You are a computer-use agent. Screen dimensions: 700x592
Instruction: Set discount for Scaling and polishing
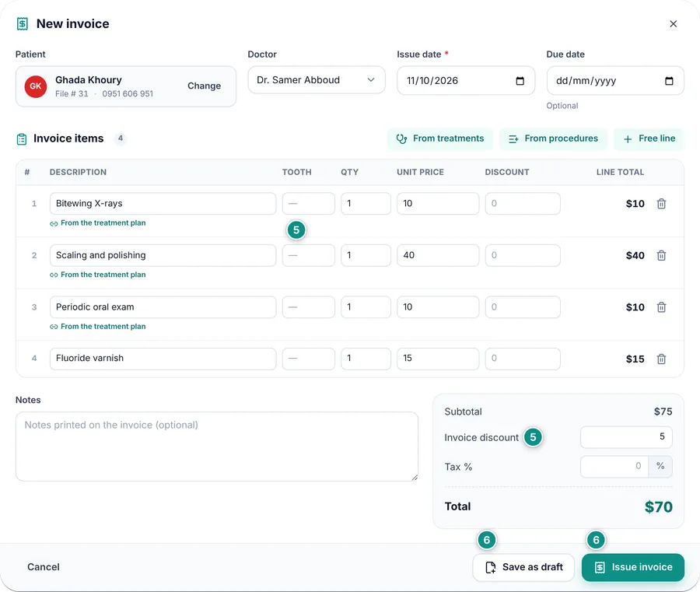tap(523, 255)
